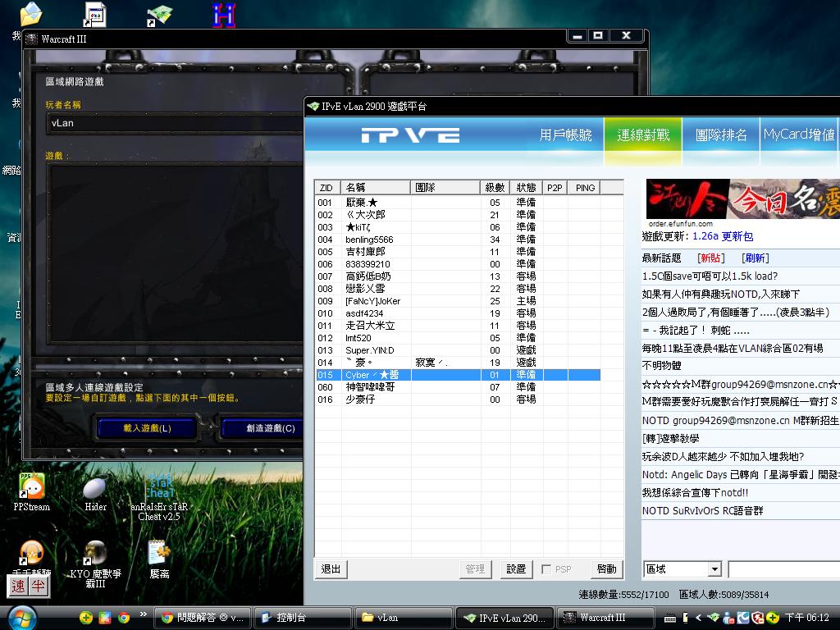Switch to Warcraft III taskbar button
Image resolution: width=840 pixels, height=630 pixels.
pos(605,618)
